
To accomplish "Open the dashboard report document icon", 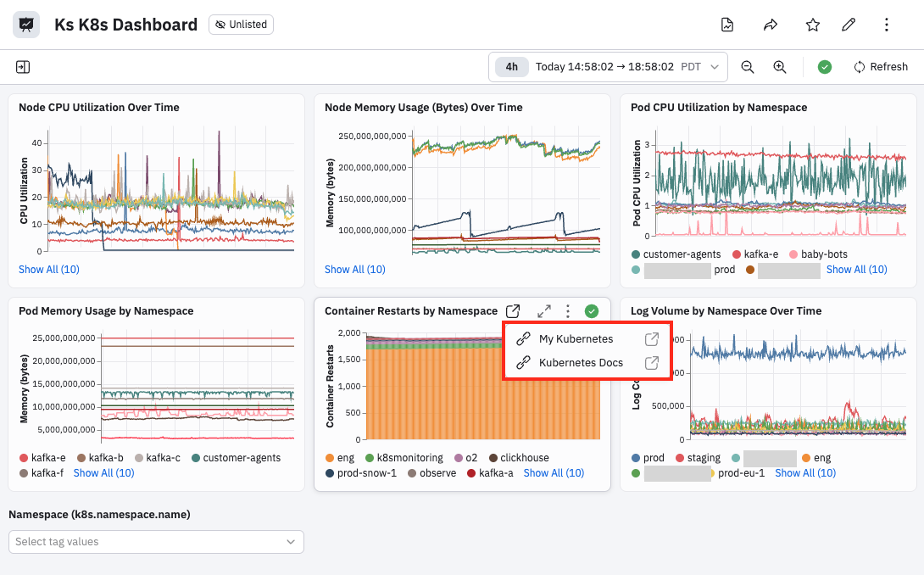I will point(727,25).
